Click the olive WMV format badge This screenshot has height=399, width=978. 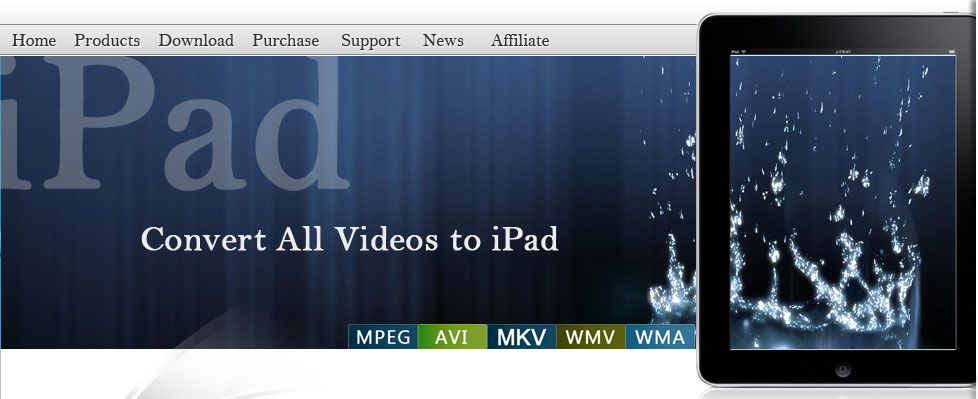pyautogui.click(x=591, y=337)
